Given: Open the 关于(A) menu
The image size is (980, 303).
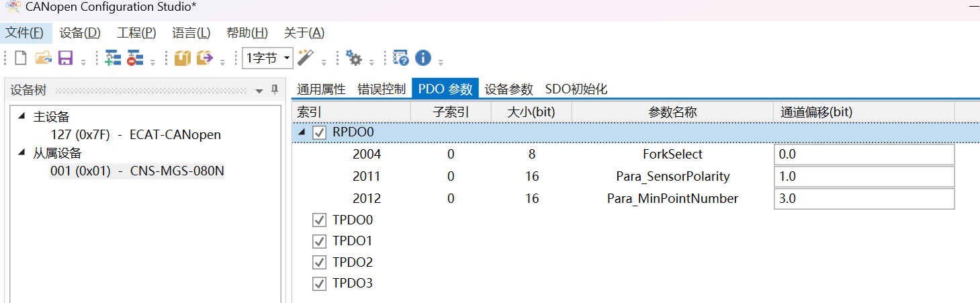Looking at the screenshot, I should [x=304, y=33].
